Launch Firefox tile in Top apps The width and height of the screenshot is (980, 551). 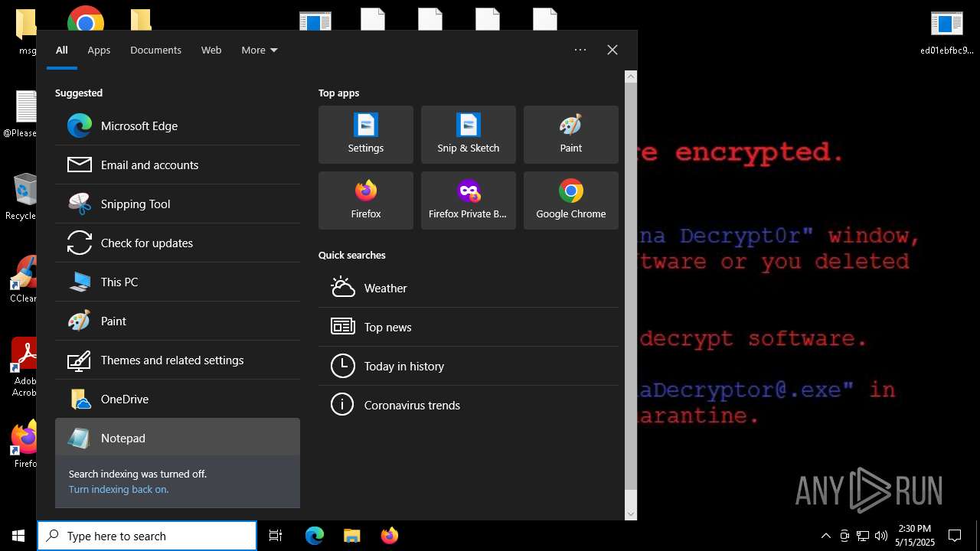click(366, 201)
